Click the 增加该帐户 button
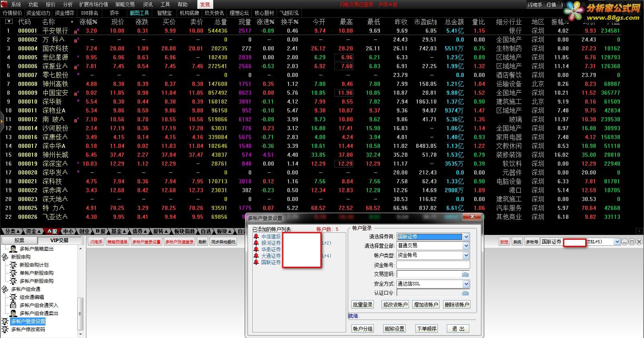 point(426,305)
